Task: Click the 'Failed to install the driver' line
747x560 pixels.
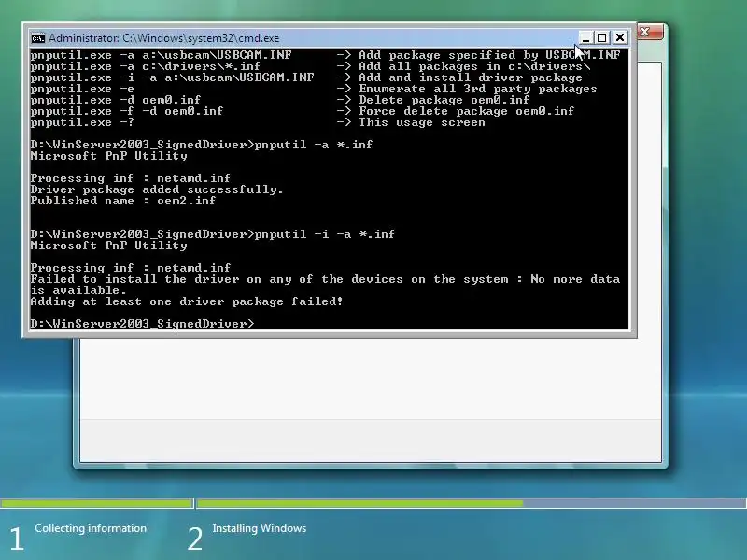Action: (325, 279)
